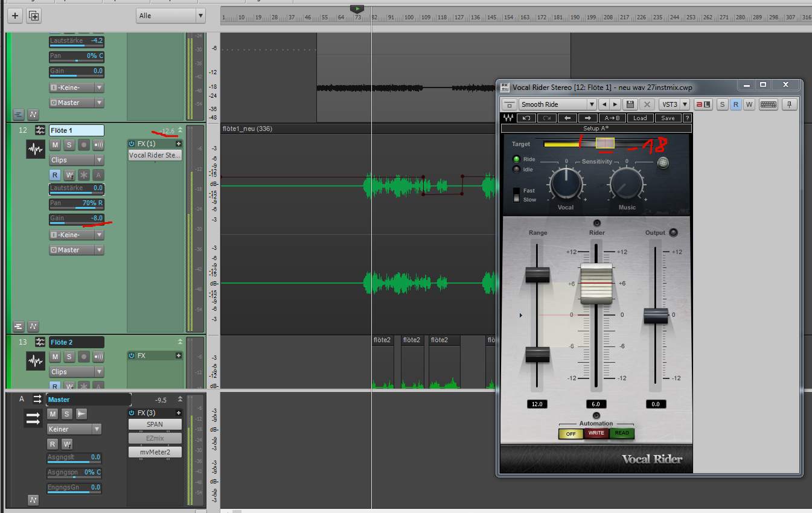Freeze the Flöte 1 track (snowflake)
Image resolution: width=812 pixels, height=513 pixels.
point(84,175)
